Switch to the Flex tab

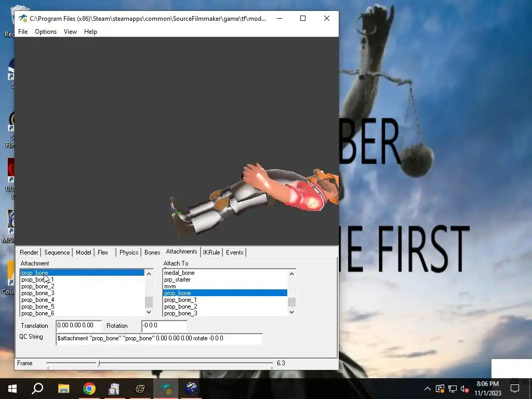pyautogui.click(x=103, y=252)
